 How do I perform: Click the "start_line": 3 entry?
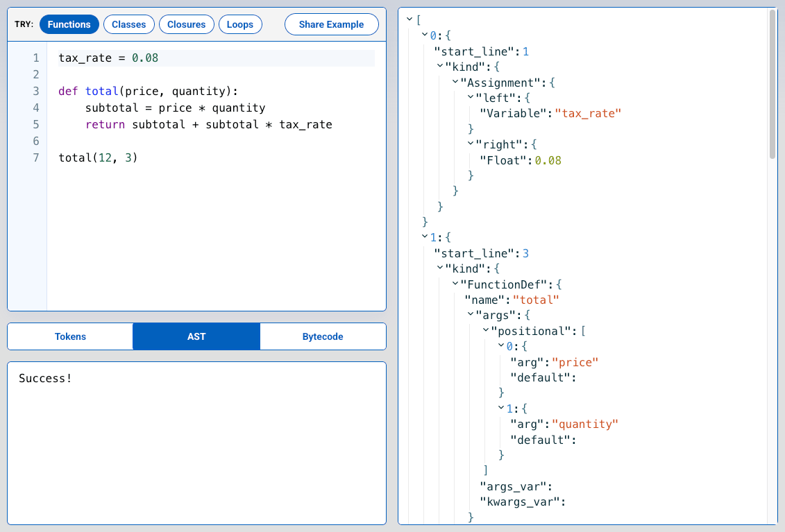click(481, 254)
